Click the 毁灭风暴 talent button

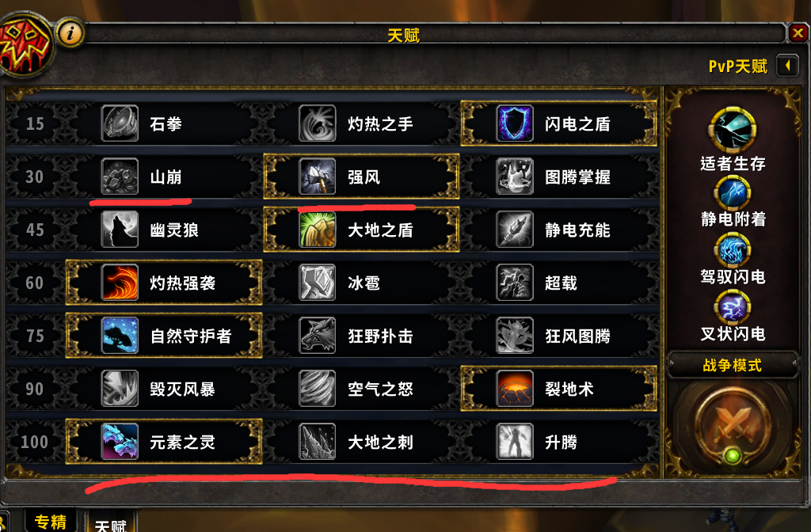(163, 389)
